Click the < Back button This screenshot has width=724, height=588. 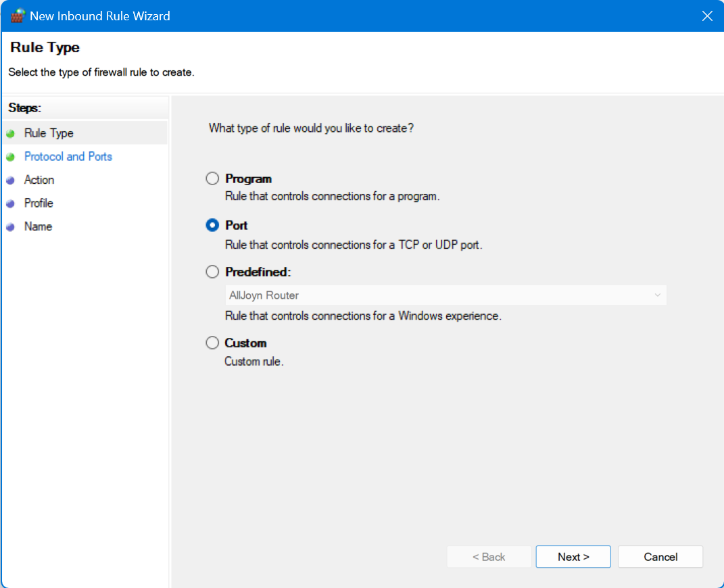(x=488, y=557)
